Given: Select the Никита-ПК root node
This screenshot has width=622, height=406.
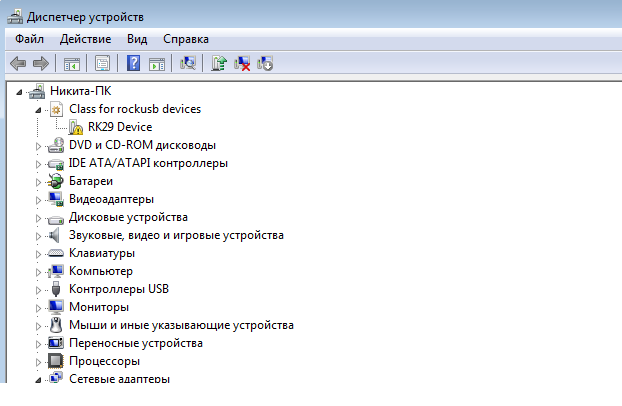Looking at the screenshot, I should click(81, 91).
